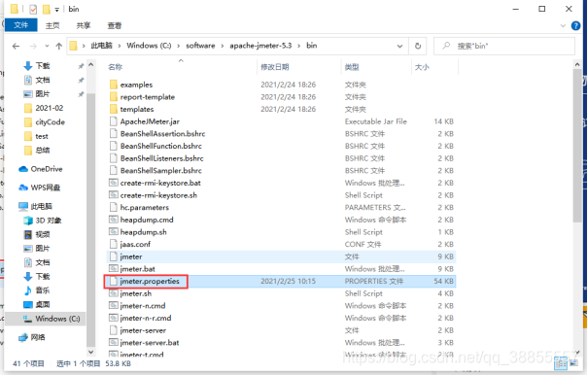The width and height of the screenshot is (588, 375).
Task: Select the report-template folder icon
Action: coord(114,97)
